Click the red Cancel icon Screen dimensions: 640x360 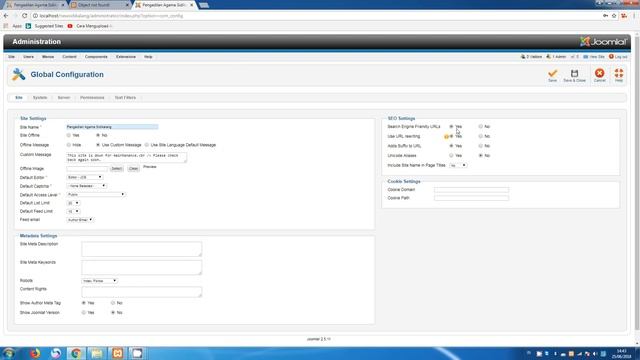599,73
